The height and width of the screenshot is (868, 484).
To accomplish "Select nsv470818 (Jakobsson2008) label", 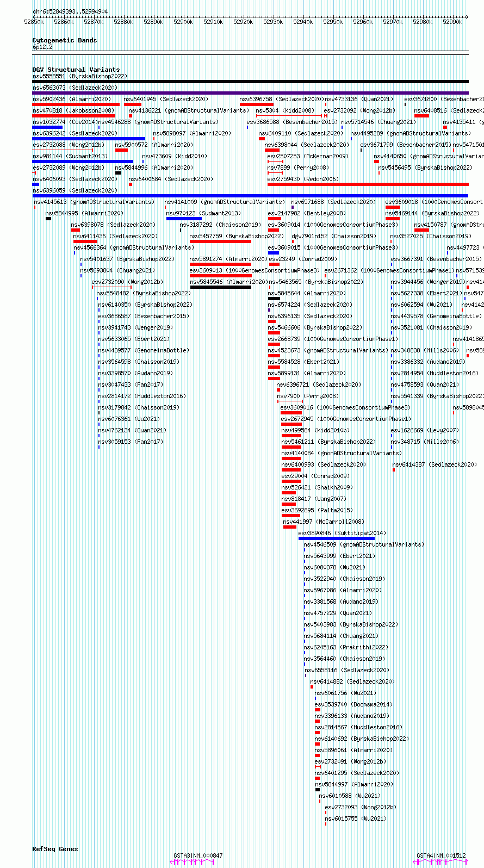I will pyautogui.click(x=73, y=111).
